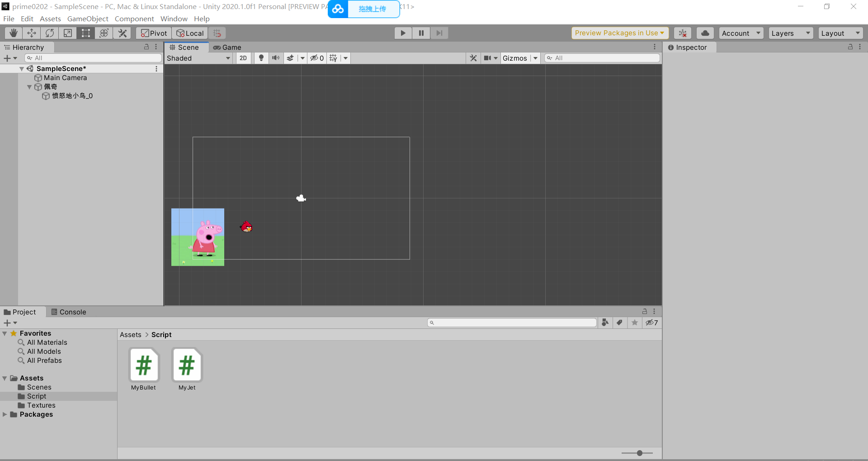868x461 pixels.
Task: Open Preview Packages in Use dropdown
Action: [x=620, y=33]
